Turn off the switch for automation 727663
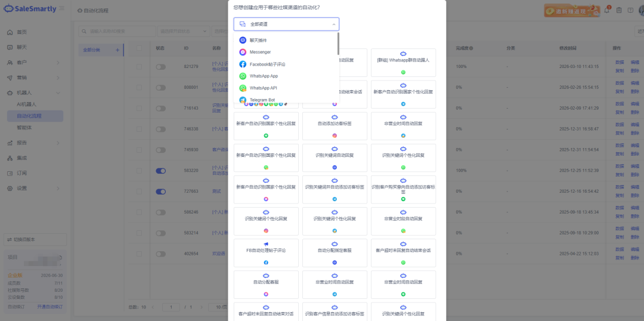This screenshot has width=644, height=321. click(160, 192)
